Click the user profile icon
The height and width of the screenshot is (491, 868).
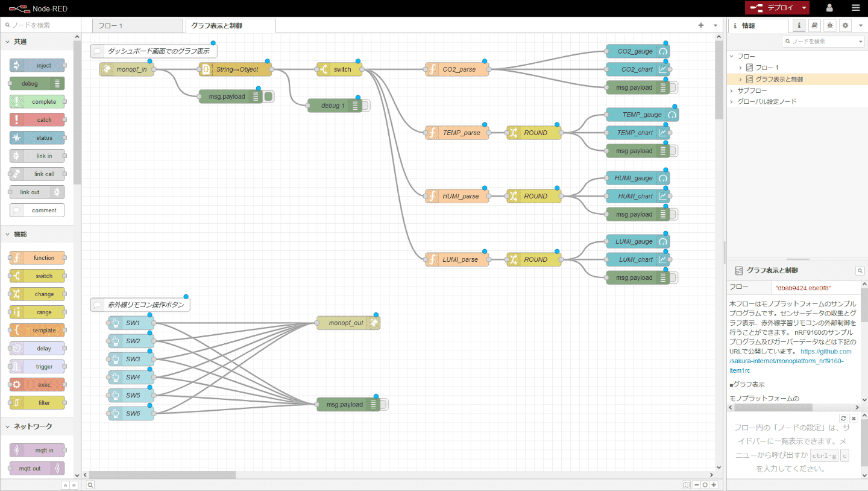829,8
